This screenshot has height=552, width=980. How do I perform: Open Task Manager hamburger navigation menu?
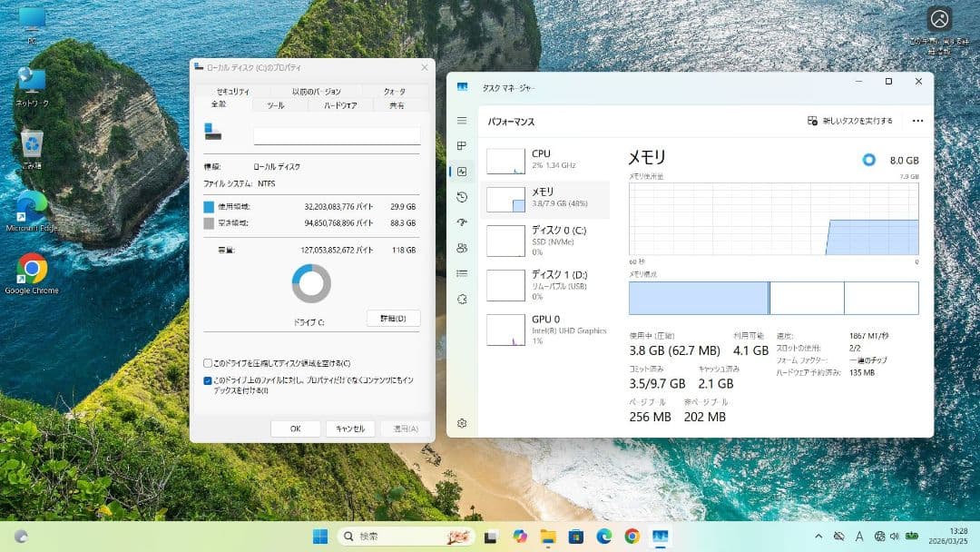point(462,121)
